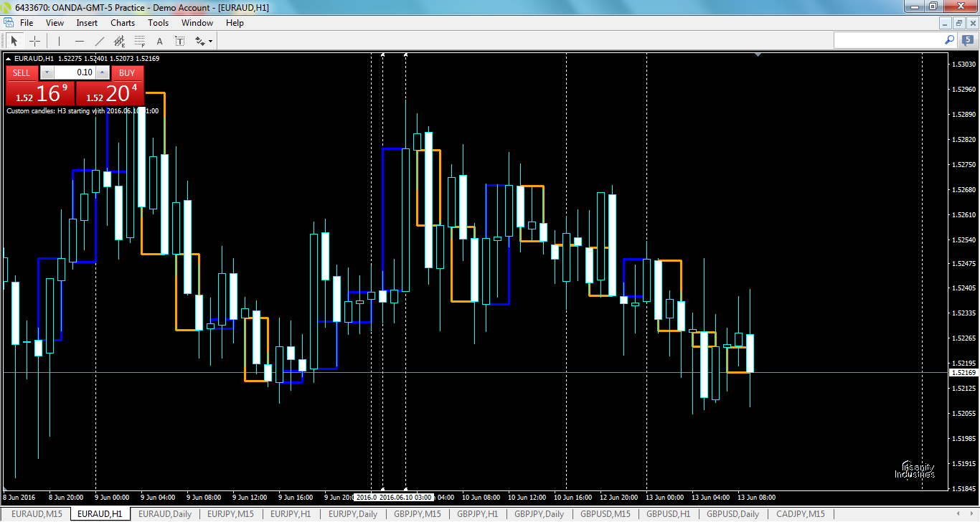Open the lot size dropdown
Image resolution: width=980 pixels, height=522 pixels.
[x=46, y=72]
